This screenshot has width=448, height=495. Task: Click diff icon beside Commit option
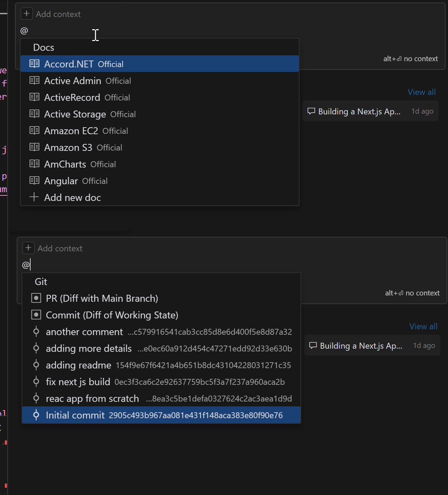(x=36, y=315)
